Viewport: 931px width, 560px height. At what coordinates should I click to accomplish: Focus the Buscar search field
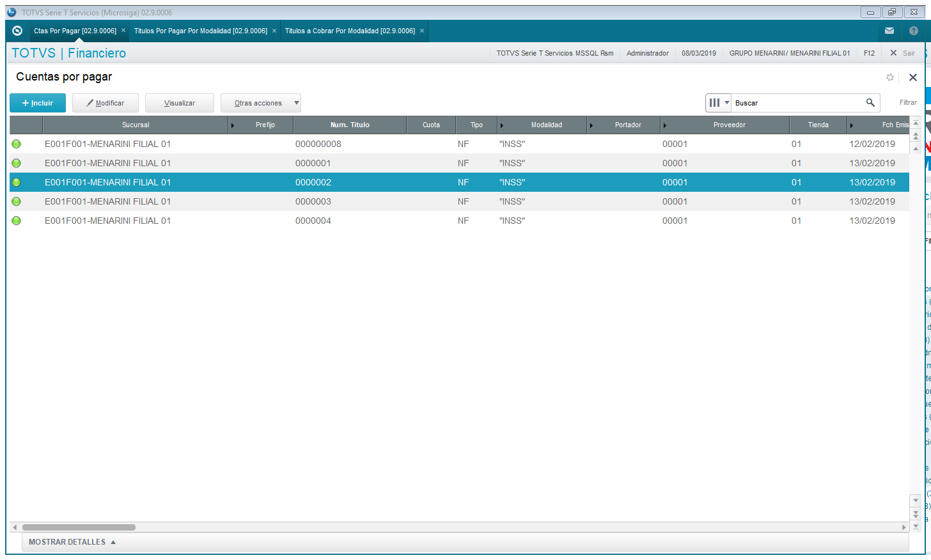pos(798,103)
